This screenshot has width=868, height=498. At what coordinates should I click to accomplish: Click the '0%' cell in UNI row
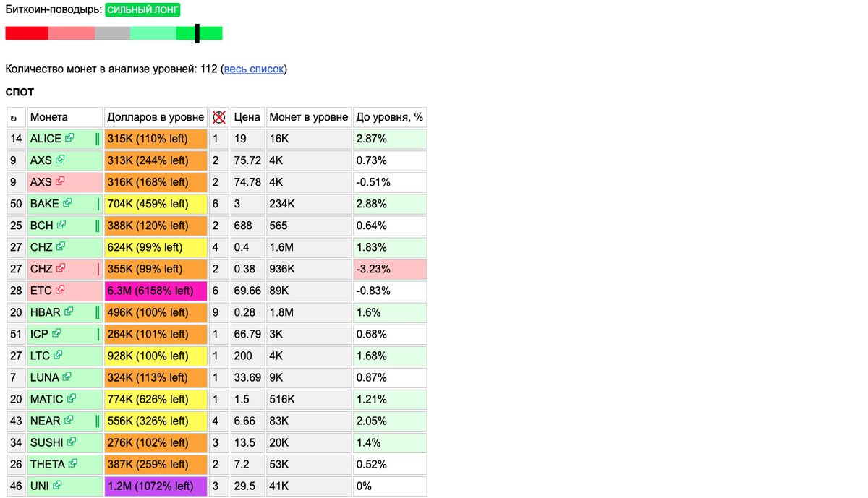point(390,486)
